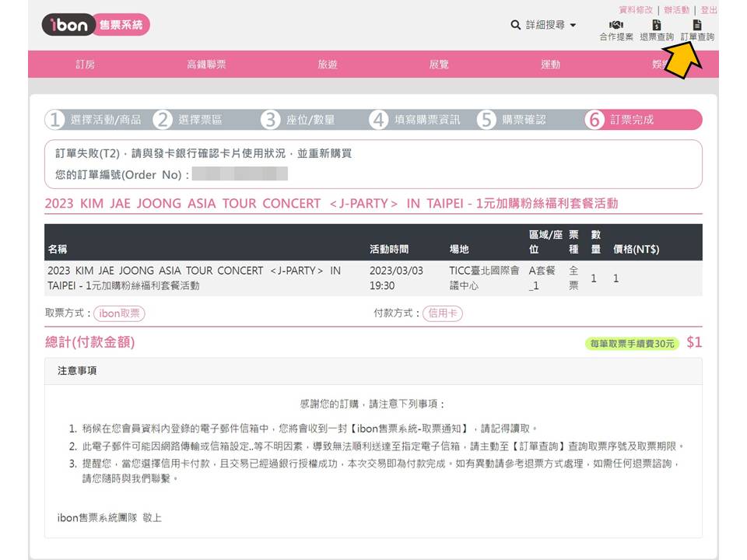Click the 注意事項 panel header
The image size is (747, 560).
click(x=373, y=371)
